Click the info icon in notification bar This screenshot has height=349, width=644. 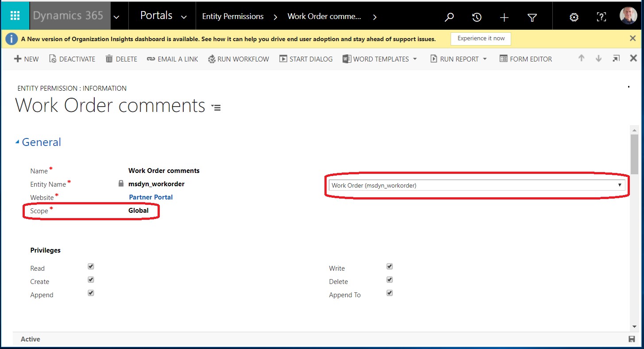(12, 39)
